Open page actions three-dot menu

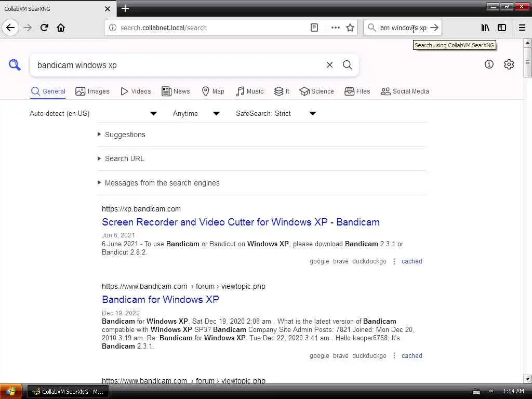coord(335,28)
